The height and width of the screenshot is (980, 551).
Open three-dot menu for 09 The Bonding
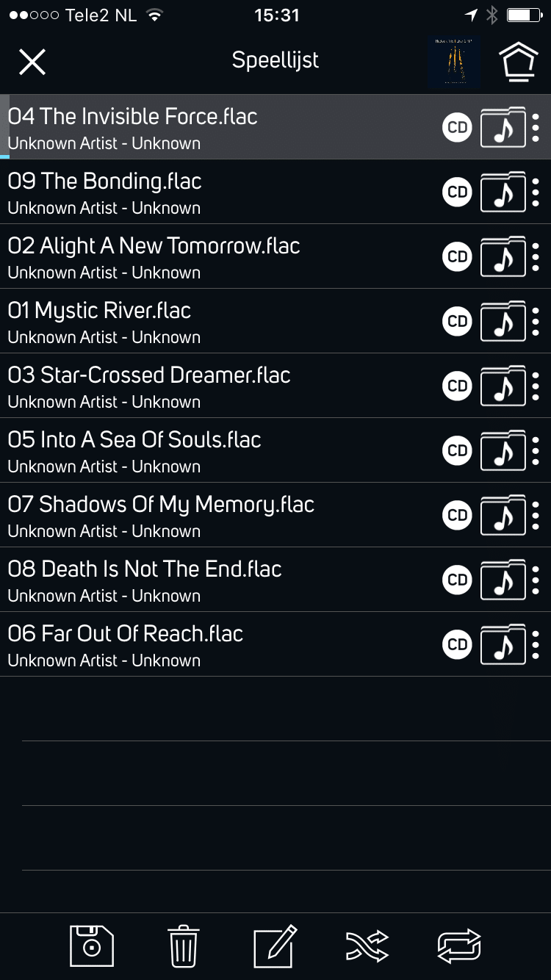coord(536,192)
